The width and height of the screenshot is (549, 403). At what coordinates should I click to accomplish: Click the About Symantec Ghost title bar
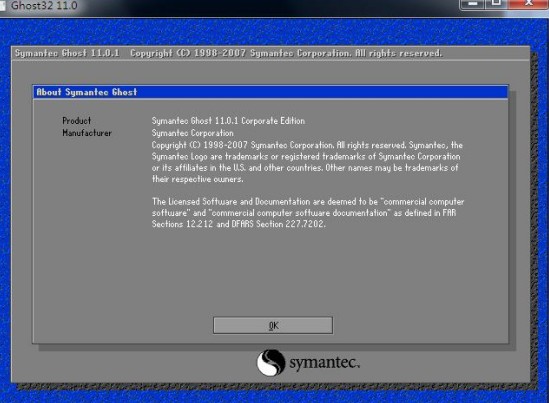[271, 92]
